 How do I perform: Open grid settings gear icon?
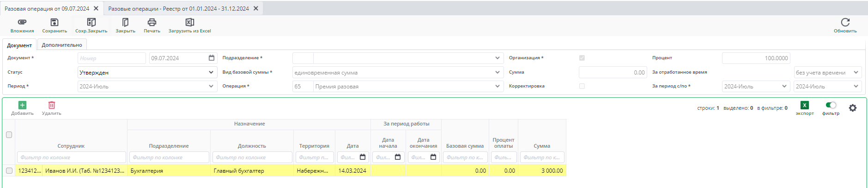[853, 108]
